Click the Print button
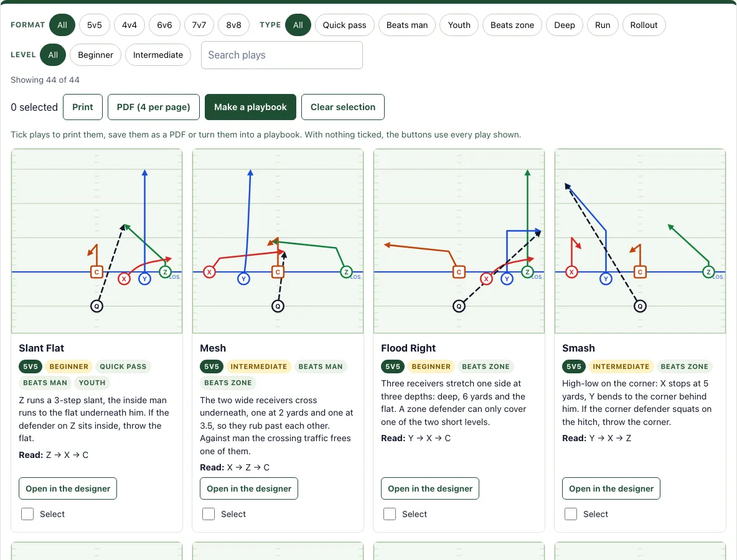 (83, 107)
